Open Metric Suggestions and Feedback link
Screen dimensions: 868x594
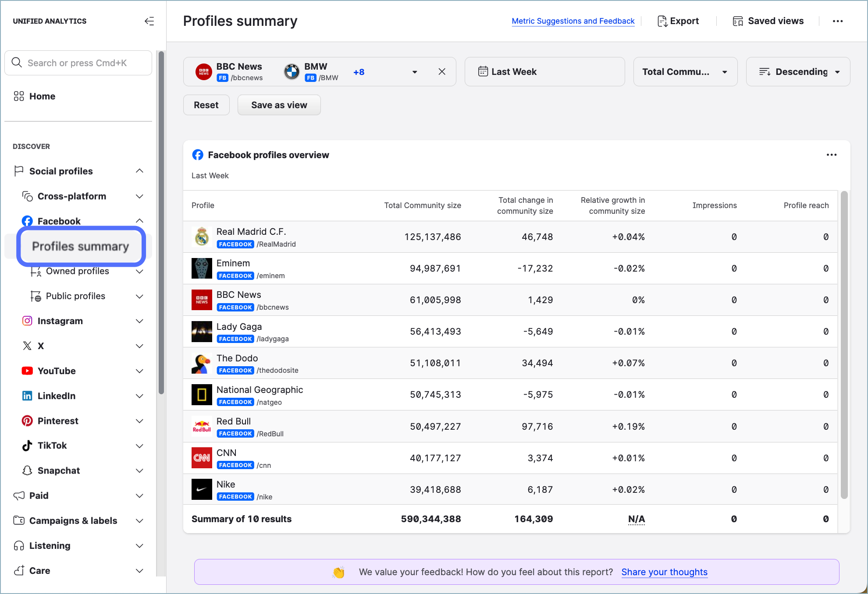tap(573, 21)
